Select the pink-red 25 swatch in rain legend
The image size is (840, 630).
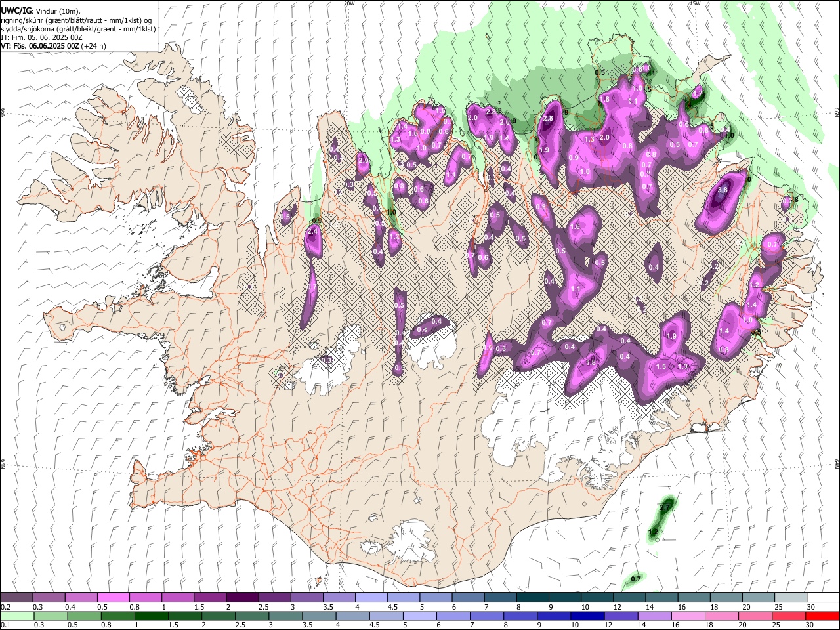tap(788, 616)
